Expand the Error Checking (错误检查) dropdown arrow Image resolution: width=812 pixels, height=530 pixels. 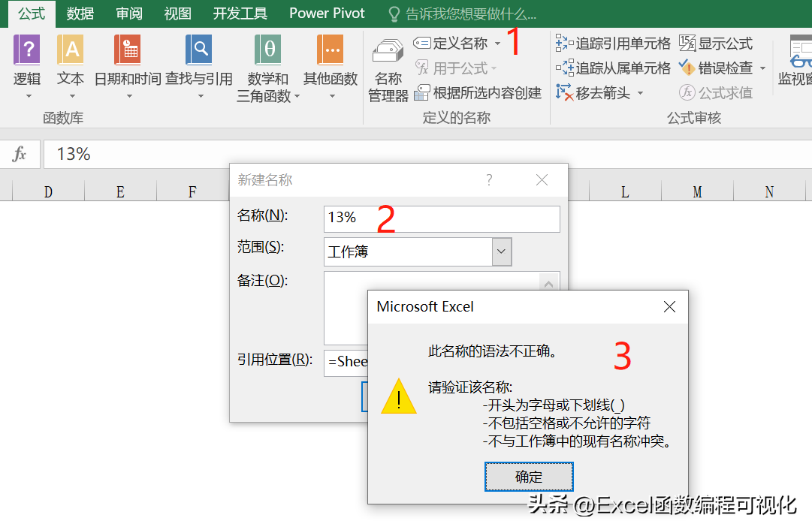763,68
